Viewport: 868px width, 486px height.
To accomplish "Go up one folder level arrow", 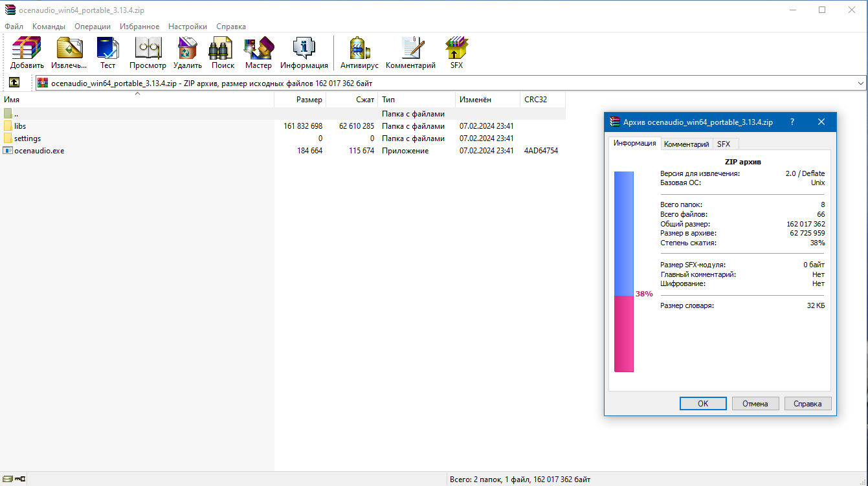I will click(x=14, y=83).
